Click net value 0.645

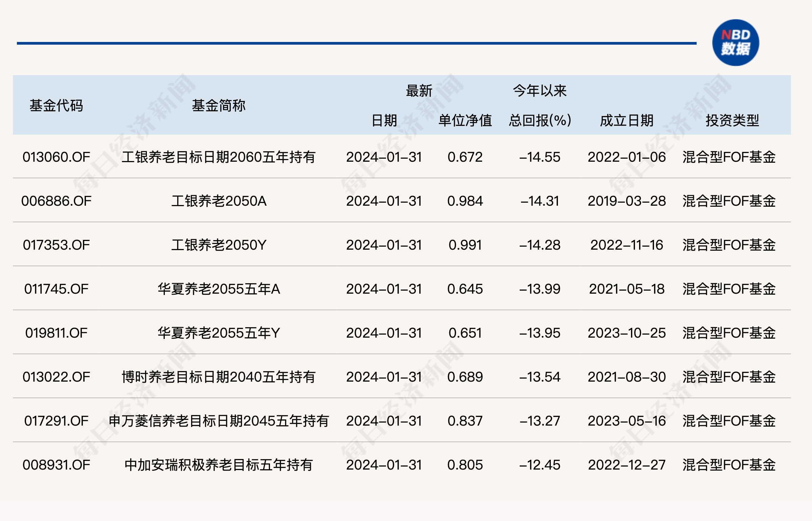pos(465,289)
